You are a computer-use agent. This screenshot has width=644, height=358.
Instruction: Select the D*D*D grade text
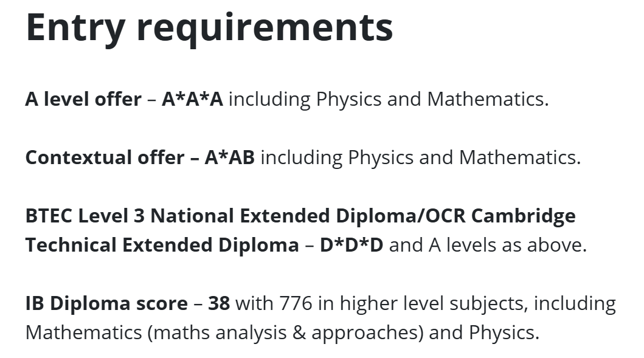[x=351, y=245]
